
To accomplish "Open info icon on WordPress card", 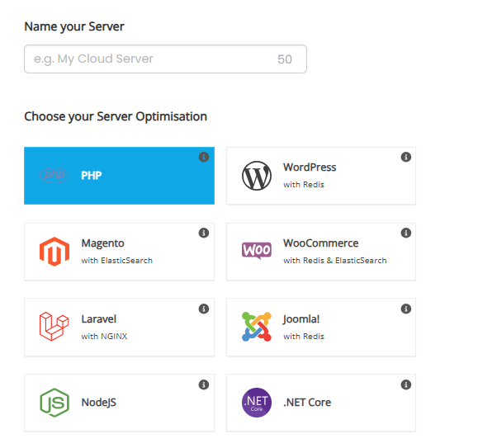I will pyautogui.click(x=405, y=157).
